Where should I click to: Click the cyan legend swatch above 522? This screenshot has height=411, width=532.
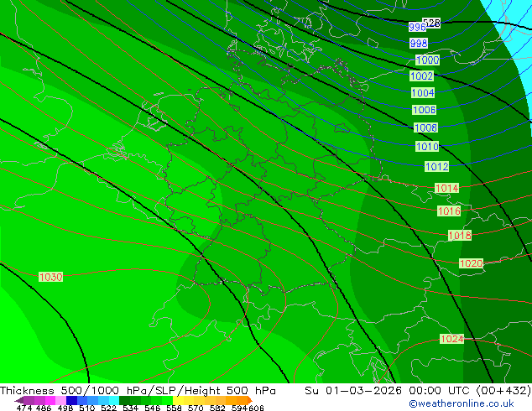click(113, 400)
